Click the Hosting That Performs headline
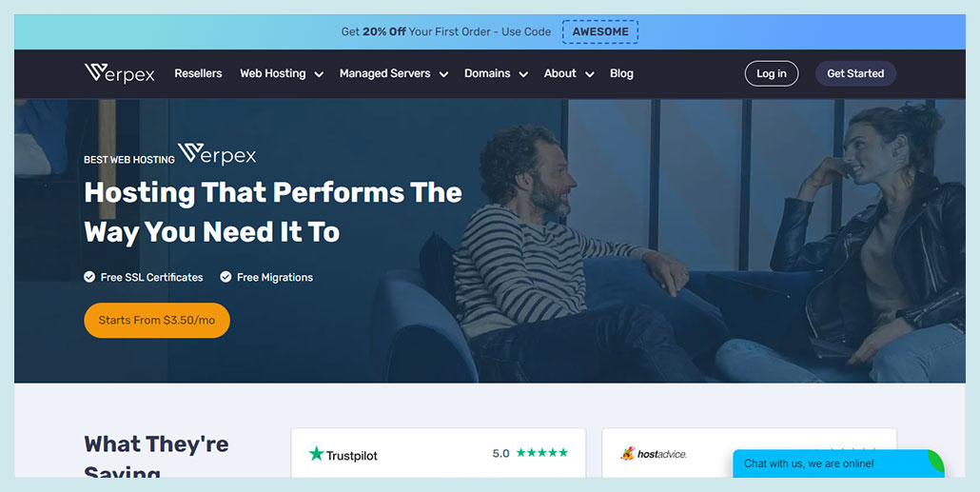The width and height of the screenshot is (980, 492). click(273, 212)
